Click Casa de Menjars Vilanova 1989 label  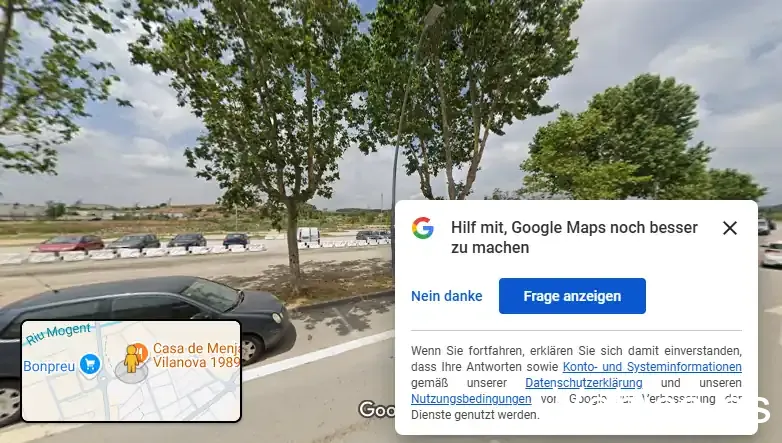point(196,355)
